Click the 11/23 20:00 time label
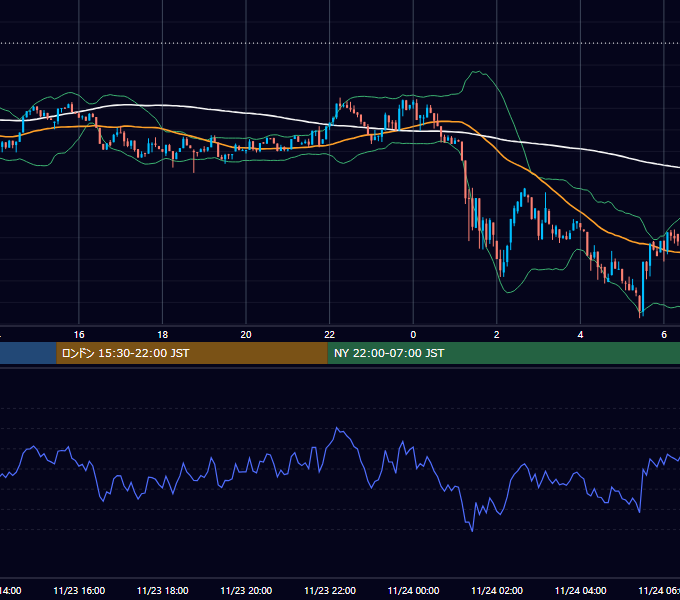The width and height of the screenshot is (680, 600). [246, 590]
